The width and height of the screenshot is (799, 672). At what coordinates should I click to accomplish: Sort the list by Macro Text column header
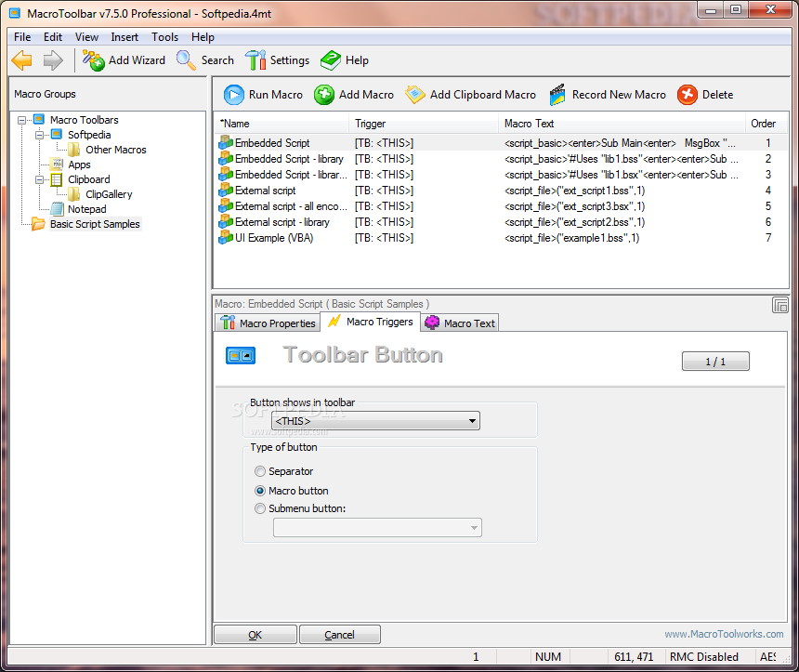622,124
